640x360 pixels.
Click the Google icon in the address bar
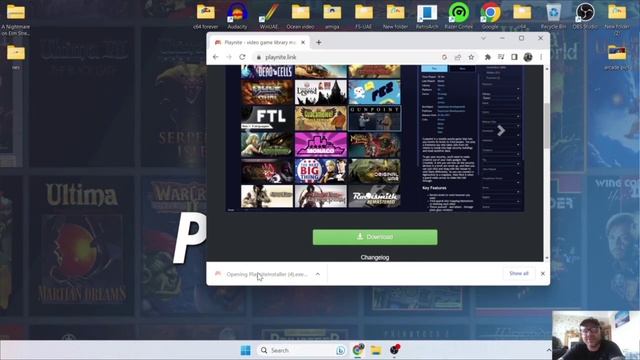[x=444, y=57]
